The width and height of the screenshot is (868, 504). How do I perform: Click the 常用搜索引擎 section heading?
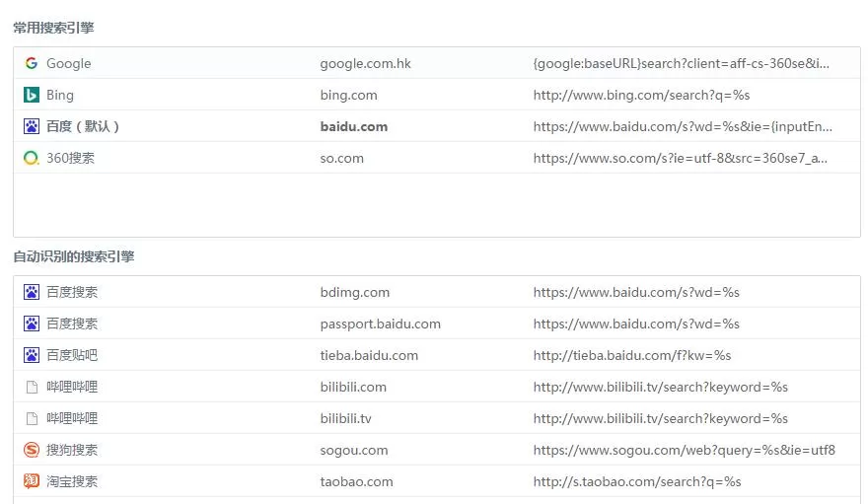(x=53, y=28)
